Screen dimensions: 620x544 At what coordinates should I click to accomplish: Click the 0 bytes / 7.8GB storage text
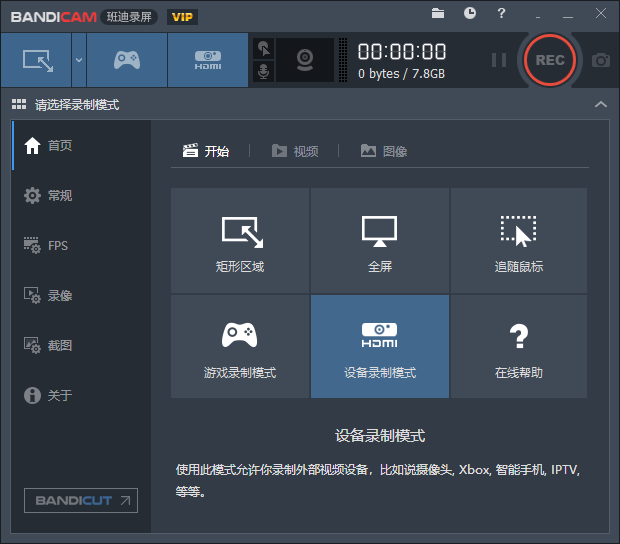point(401,74)
